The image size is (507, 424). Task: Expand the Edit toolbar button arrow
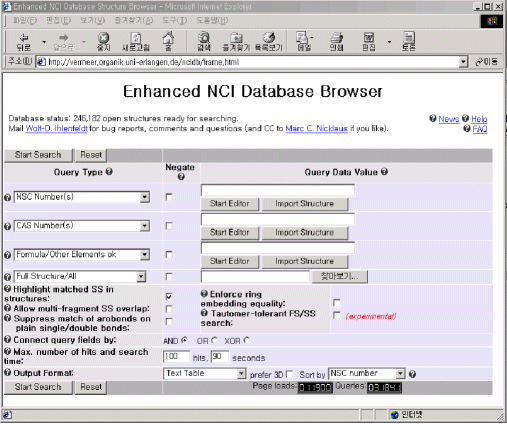click(x=389, y=42)
